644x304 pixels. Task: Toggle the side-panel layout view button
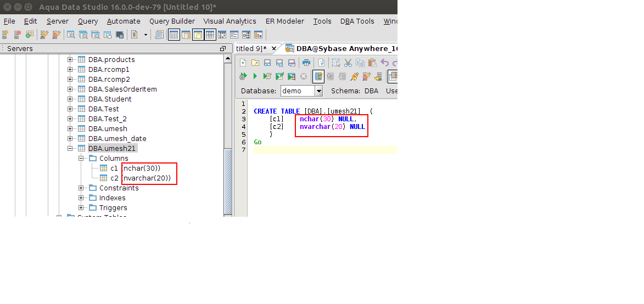click(x=186, y=35)
